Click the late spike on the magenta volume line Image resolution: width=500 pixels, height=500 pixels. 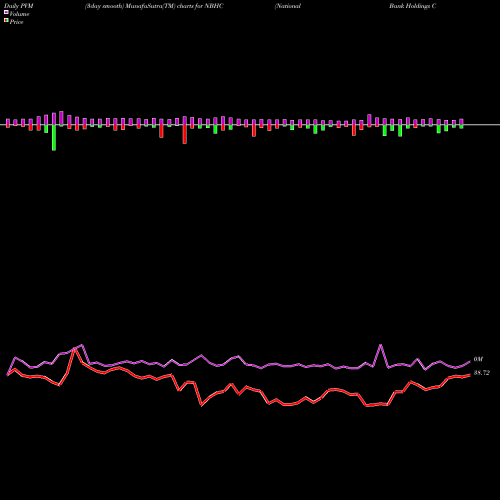(381, 345)
